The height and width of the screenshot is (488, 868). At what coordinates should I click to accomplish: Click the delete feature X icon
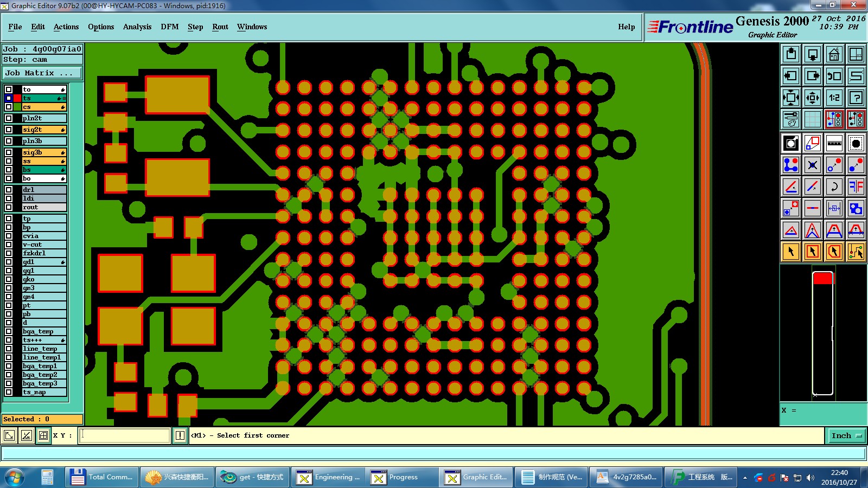813,165
